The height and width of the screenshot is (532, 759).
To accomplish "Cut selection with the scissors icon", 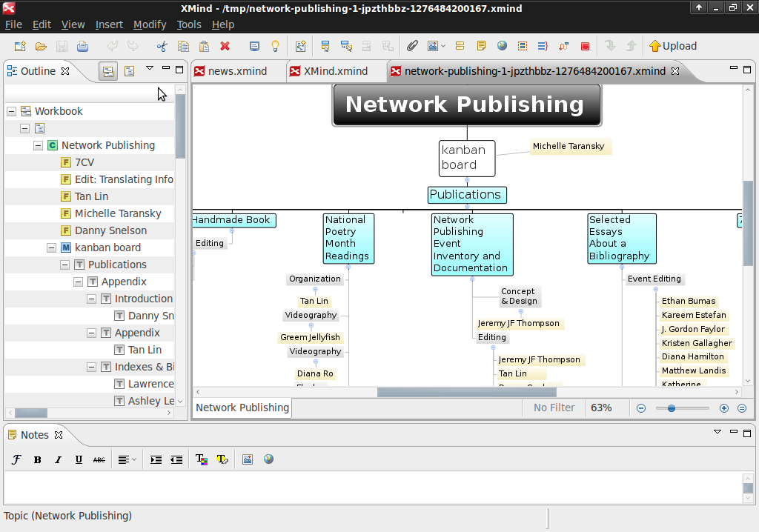I will tap(162, 46).
